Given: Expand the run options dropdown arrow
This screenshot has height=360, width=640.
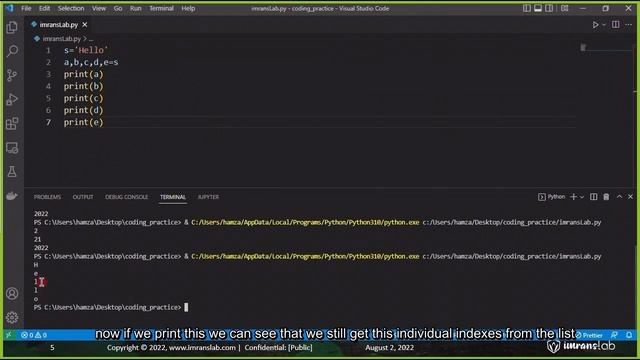Looking at the screenshot, I should 604,25.
